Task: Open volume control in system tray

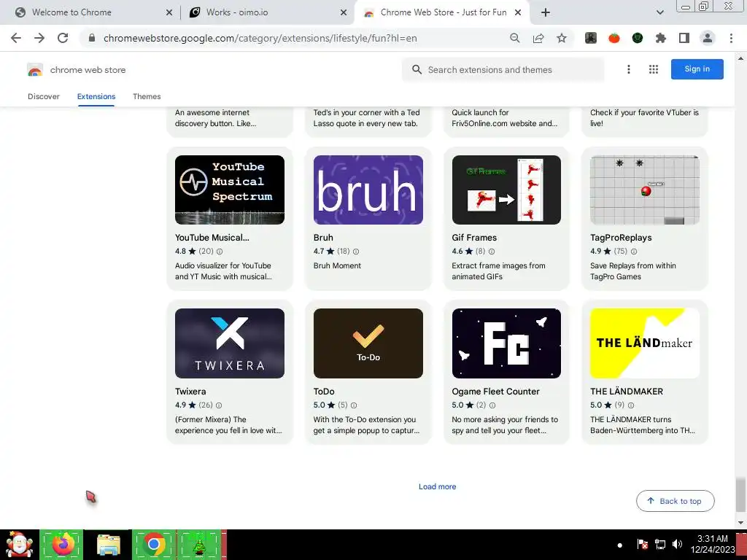Action: [x=677, y=544]
